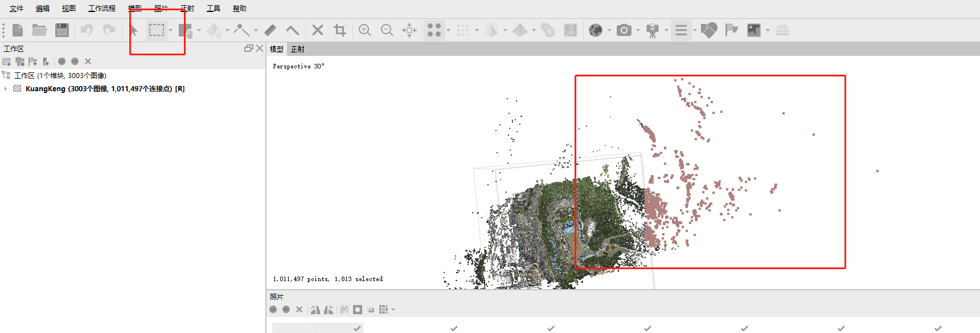
Task: Open photos pane view mode dropdown
Action: [x=393, y=310]
